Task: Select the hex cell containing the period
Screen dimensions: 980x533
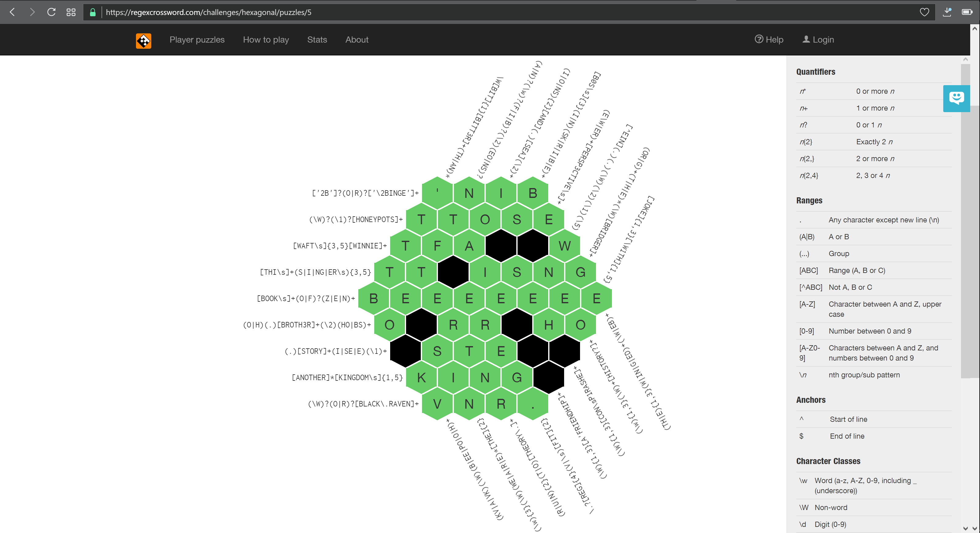Action: (533, 404)
